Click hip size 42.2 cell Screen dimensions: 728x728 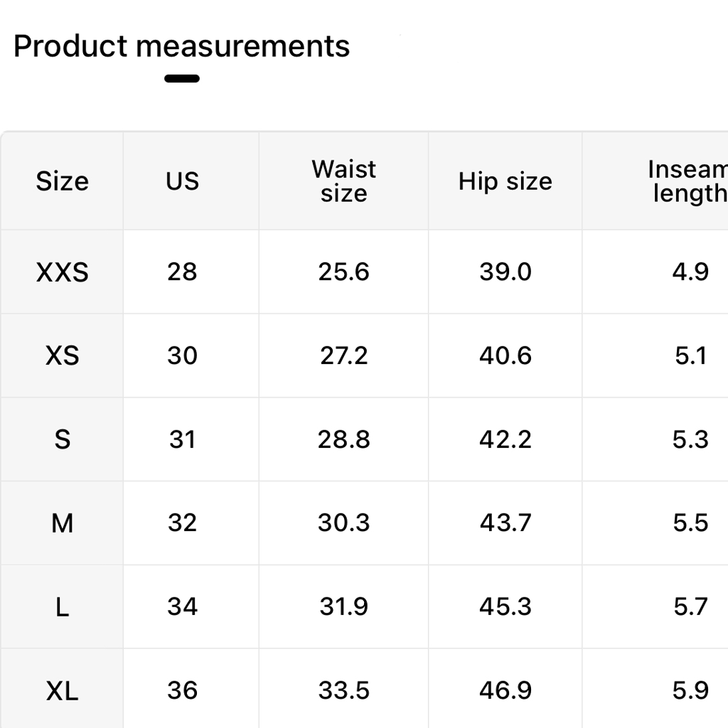[505, 439]
